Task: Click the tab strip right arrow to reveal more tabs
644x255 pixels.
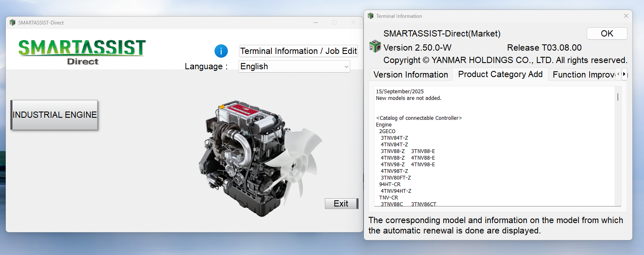Action: point(624,74)
